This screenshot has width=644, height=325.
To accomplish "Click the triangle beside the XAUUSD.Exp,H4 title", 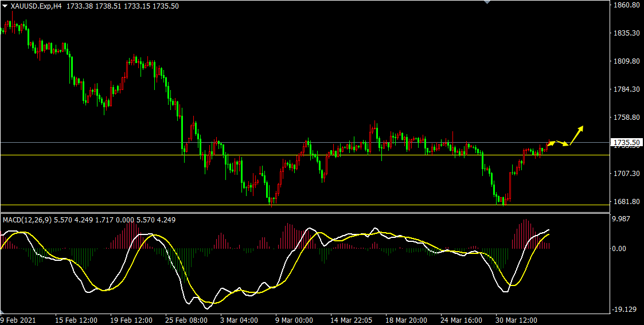I will coord(5,6).
